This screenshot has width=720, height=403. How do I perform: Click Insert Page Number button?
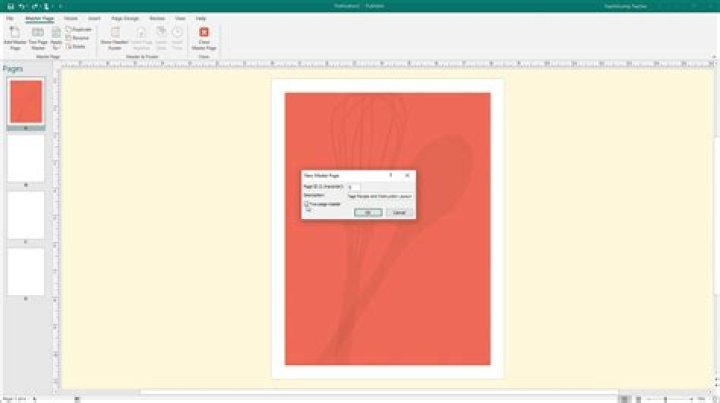coord(141,38)
